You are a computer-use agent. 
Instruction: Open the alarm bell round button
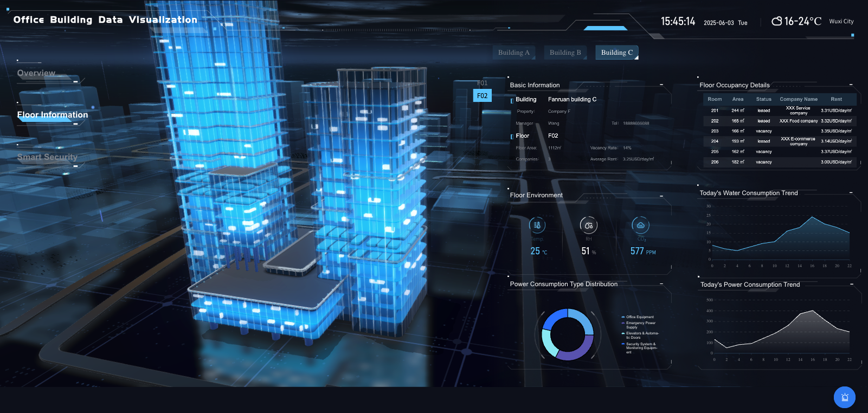click(x=845, y=397)
